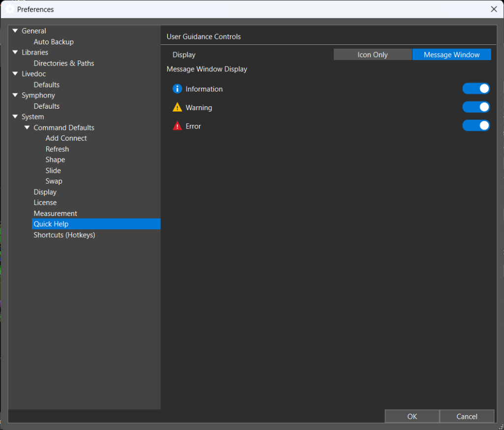Disable the Warning messages switch
This screenshot has height=430, width=504.
pyautogui.click(x=476, y=107)
